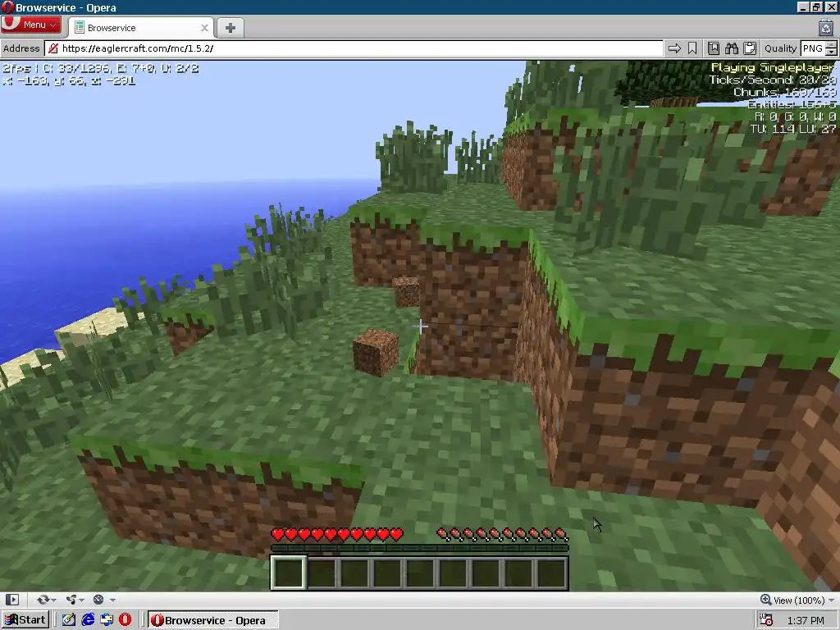Click the dropped dirt block item near the crosshair
The height and width of the screenshot is (630, 840).
[x=376, y=353]
